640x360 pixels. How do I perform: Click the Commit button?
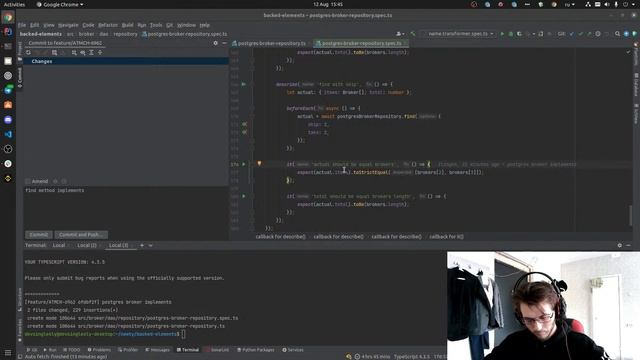pyautogui.click(x=39, y=235)
